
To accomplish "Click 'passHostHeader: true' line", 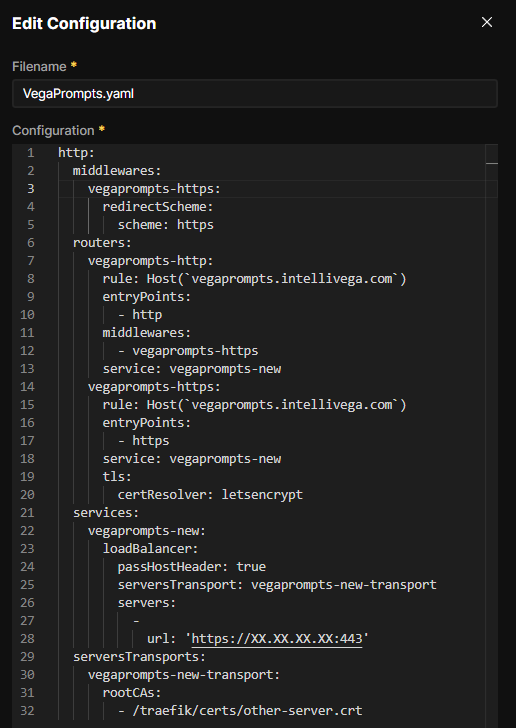I will (192, 567).
